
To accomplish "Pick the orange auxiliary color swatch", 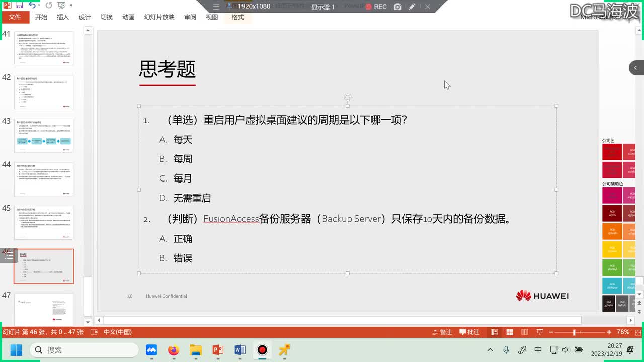I will [612, 231].
